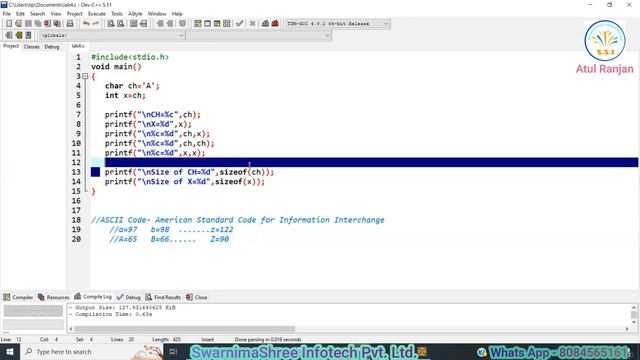Switch to the Compiler bottom tab
640x360 pixels.
point(18,297)
